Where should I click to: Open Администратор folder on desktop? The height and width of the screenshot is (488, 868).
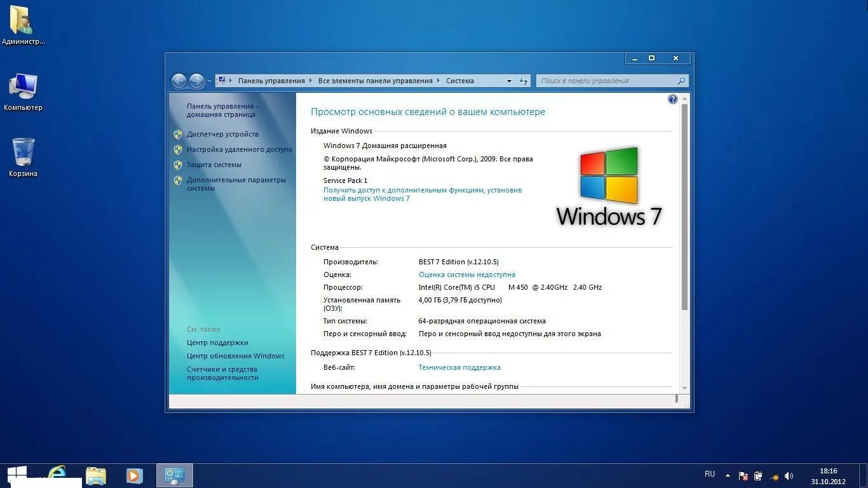click(x=23, y=25)
